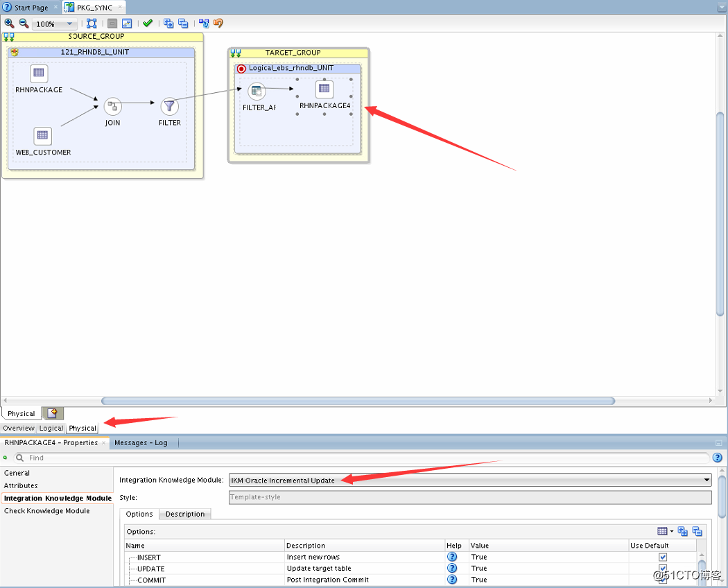This screenshot has width=728, height=588.
Task: Minimize the properties panel
Action: coord(719,442)
